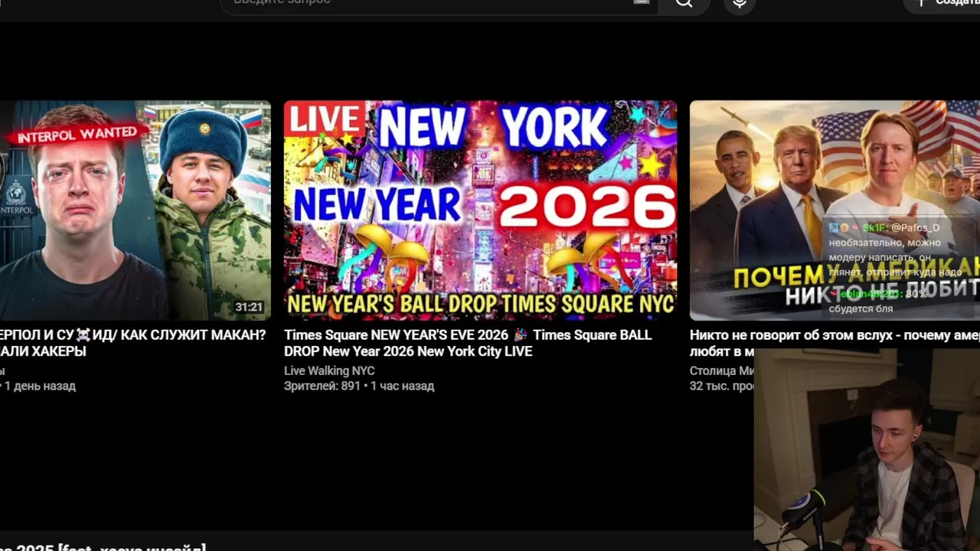Click the 31:21 duration badge
980x551 pixels.
[x=249, y=308]
